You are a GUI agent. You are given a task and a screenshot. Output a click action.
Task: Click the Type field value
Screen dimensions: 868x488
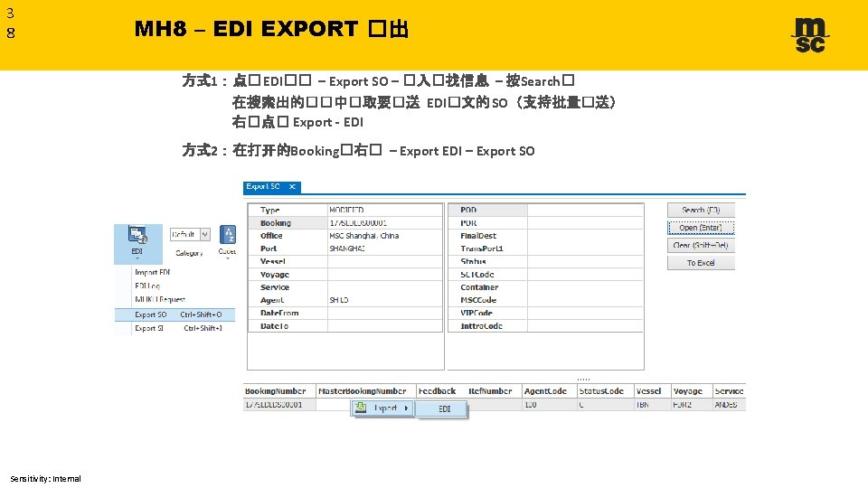click(x=385, y=210)
